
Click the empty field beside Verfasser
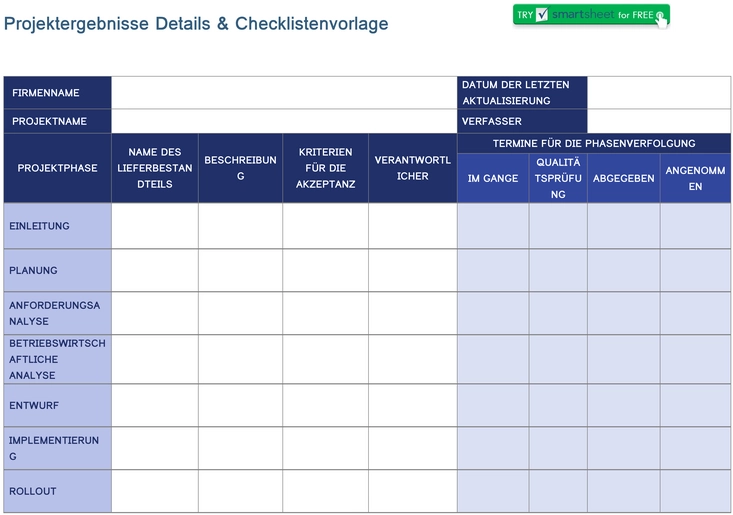pos(659,121)
